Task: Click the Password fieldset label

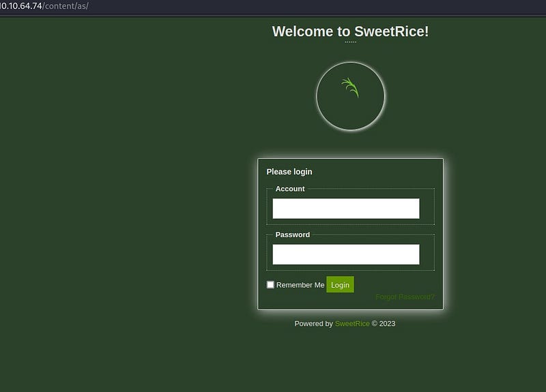Action: (x=292, y=235)
